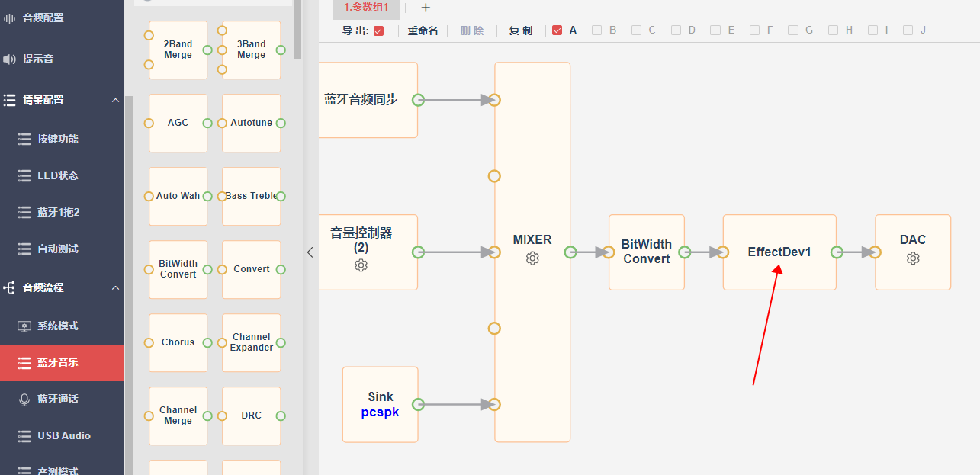Screen dimensions: 980x475
Task: Click the 提示音 speaker icon
Action: (10, 59)
